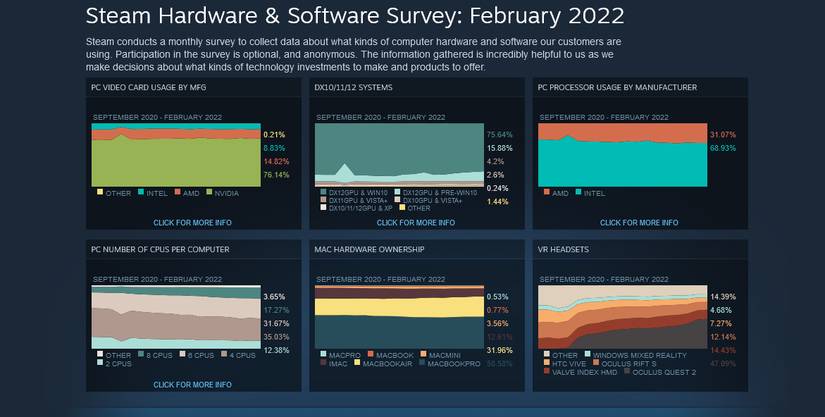
Task: Click the PC Video Card Usage area chart
Action: (176, 155)
